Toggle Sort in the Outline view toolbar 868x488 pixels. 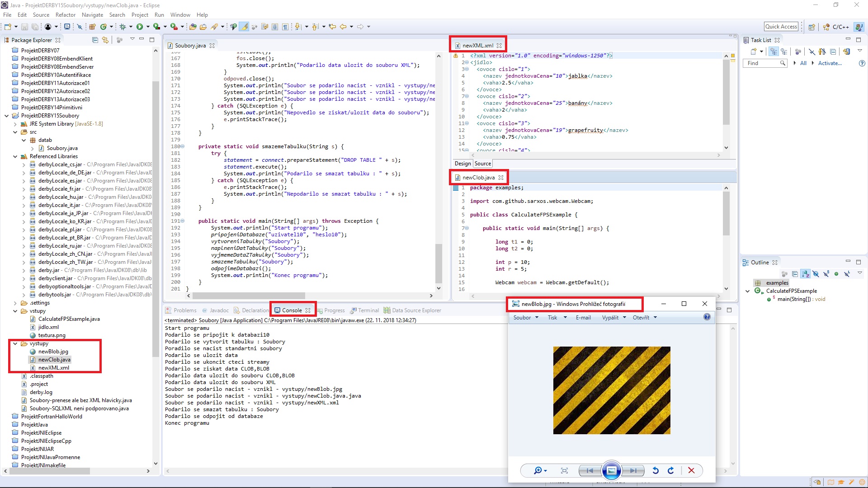click(x=805, y=273)
